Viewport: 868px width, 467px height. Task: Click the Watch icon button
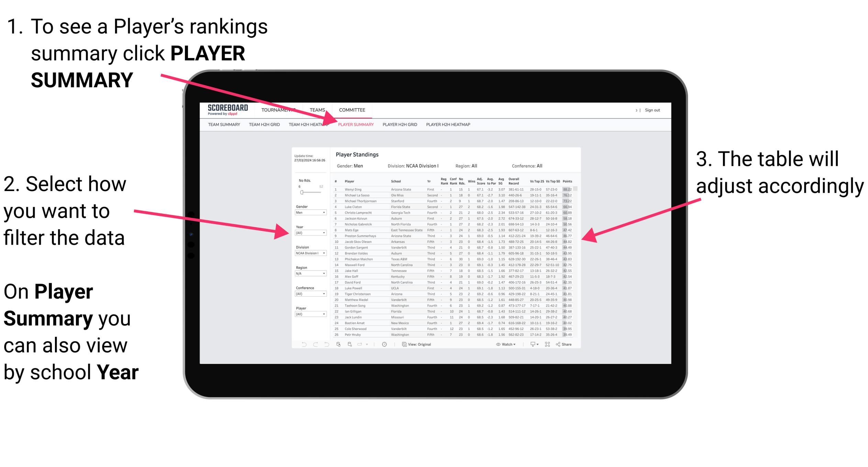click(x=496, y=345)
